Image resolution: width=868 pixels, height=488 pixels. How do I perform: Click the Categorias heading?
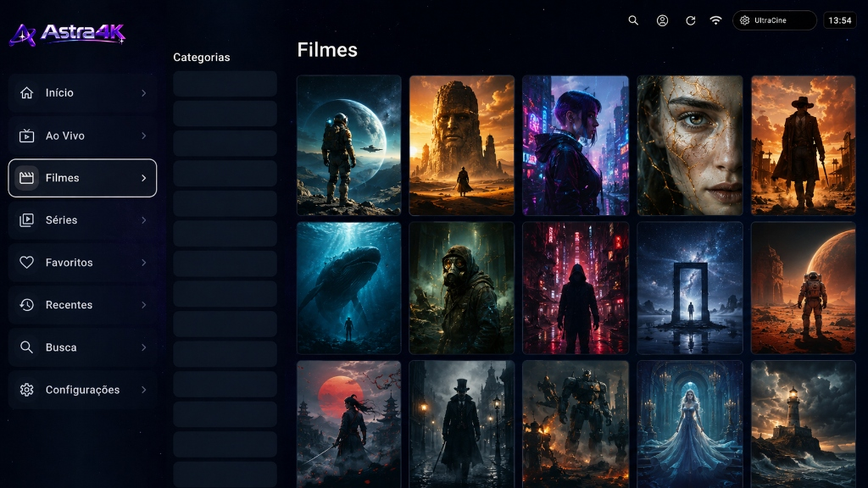[202, 58]
